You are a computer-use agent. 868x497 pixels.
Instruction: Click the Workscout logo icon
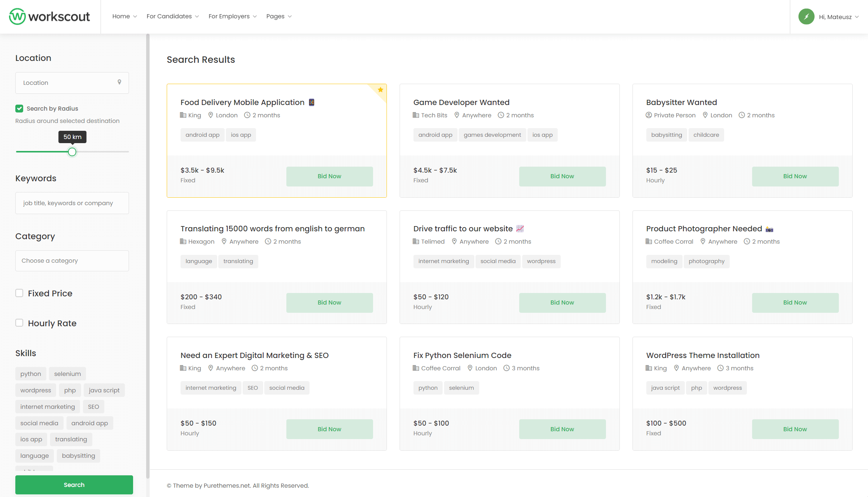pyautogui.click(x=17, y=16)
